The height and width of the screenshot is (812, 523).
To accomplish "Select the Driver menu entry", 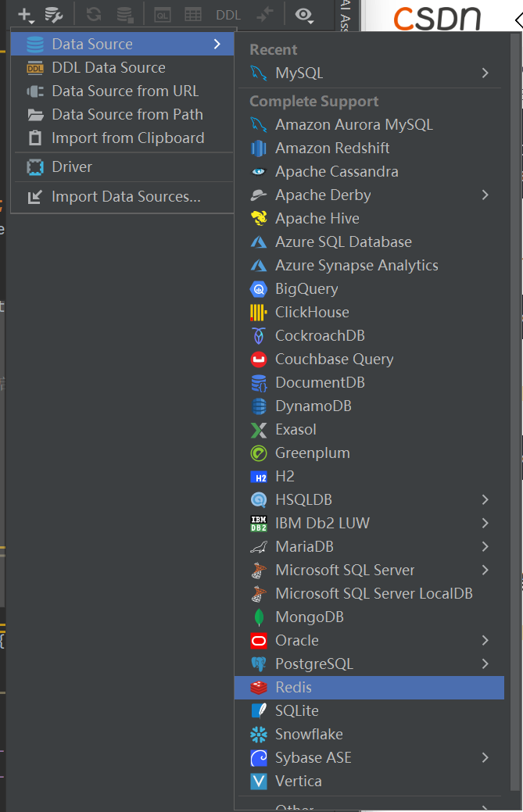I will coord(122,166).
